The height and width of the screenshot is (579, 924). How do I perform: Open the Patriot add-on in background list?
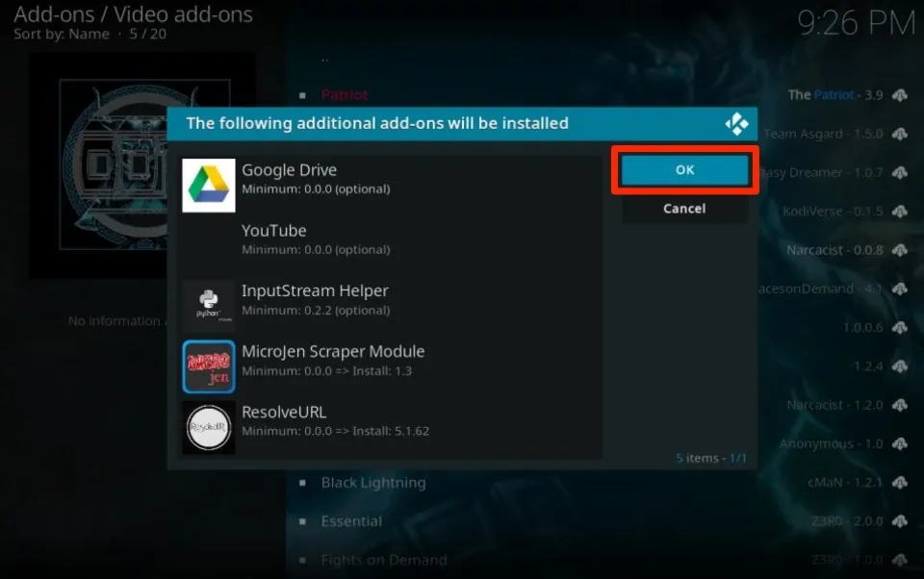[x=345, y=95]
